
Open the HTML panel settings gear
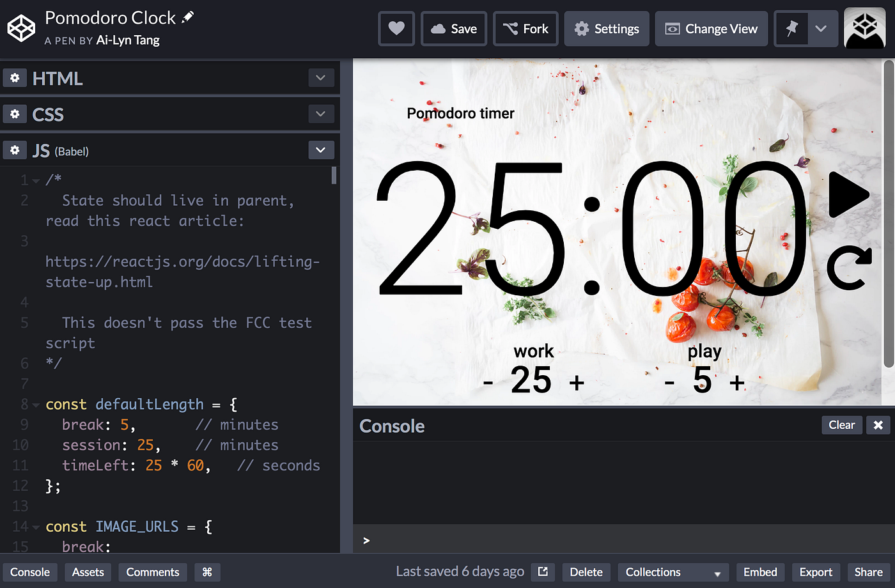tap(15, 77)
